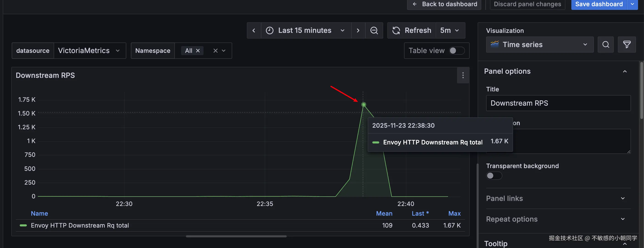Remove the All tag from Namespace
This screenshot has width=644, height=248.
198,51
